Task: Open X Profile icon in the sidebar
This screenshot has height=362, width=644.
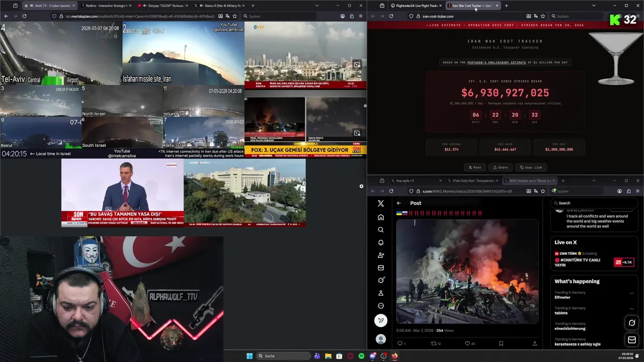Action: [381, 293]
